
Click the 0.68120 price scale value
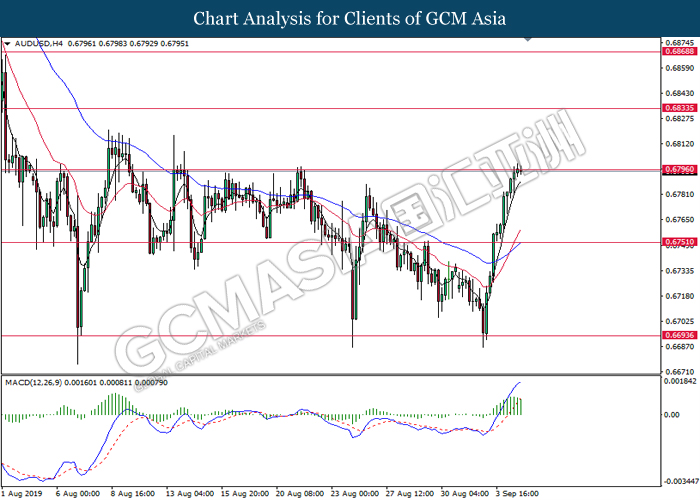pos(679,144)
